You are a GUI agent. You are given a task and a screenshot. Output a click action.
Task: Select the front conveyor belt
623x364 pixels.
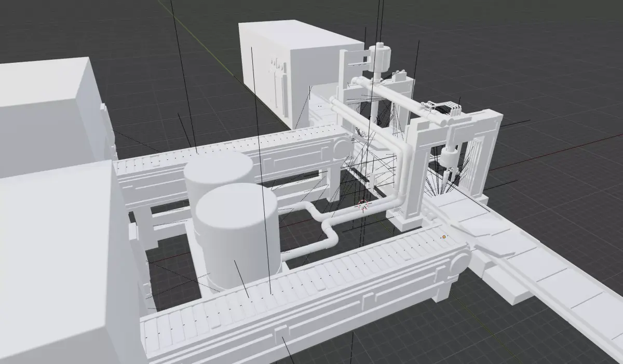click(x=305, y=296)
